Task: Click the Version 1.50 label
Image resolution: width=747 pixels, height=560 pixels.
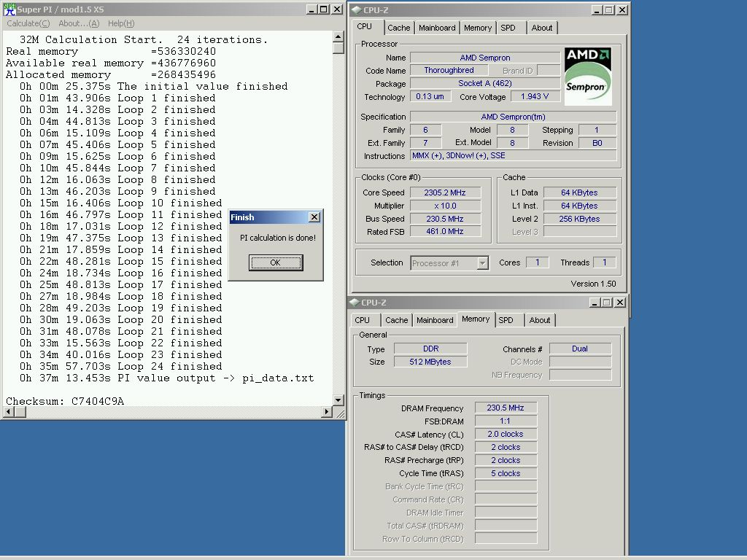Action: tap(593, 284)
